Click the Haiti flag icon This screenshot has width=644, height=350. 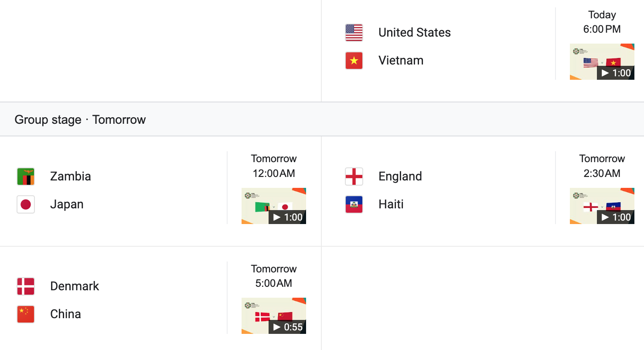click(354, 204)
